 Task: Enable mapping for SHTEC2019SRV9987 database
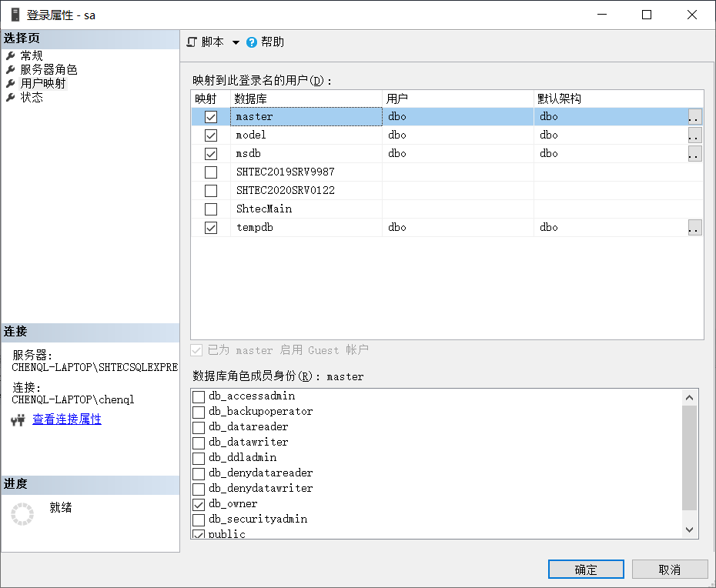(x=211, y=172)
